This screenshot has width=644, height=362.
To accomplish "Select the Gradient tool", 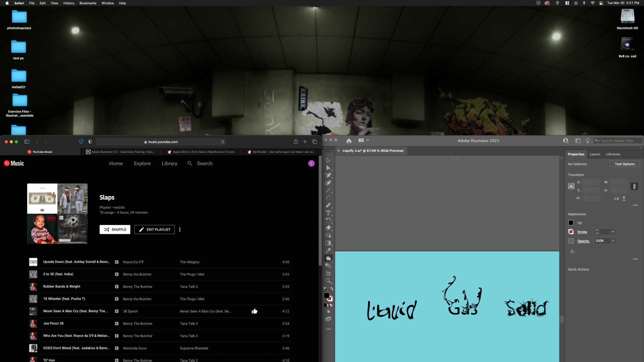I will [328, 243].
